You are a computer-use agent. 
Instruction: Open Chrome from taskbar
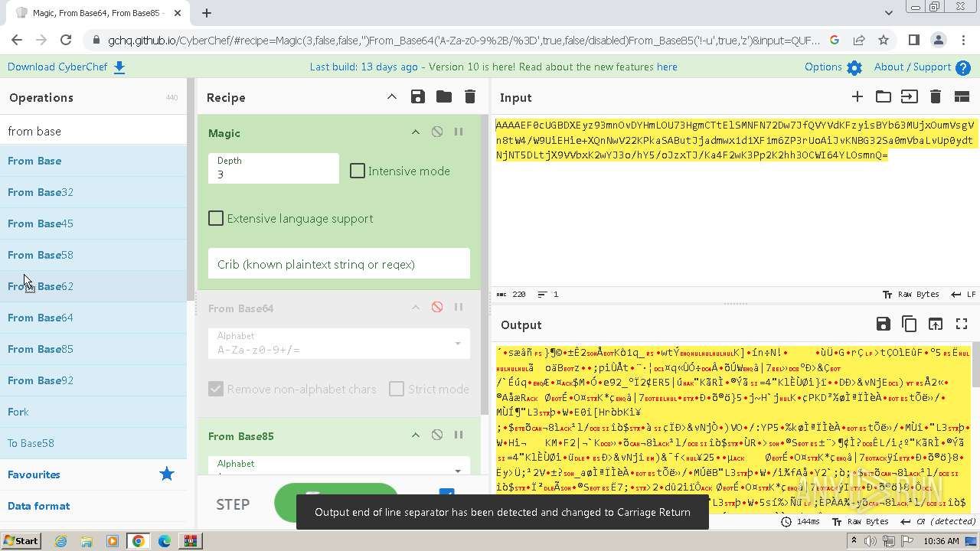[139, 540]
